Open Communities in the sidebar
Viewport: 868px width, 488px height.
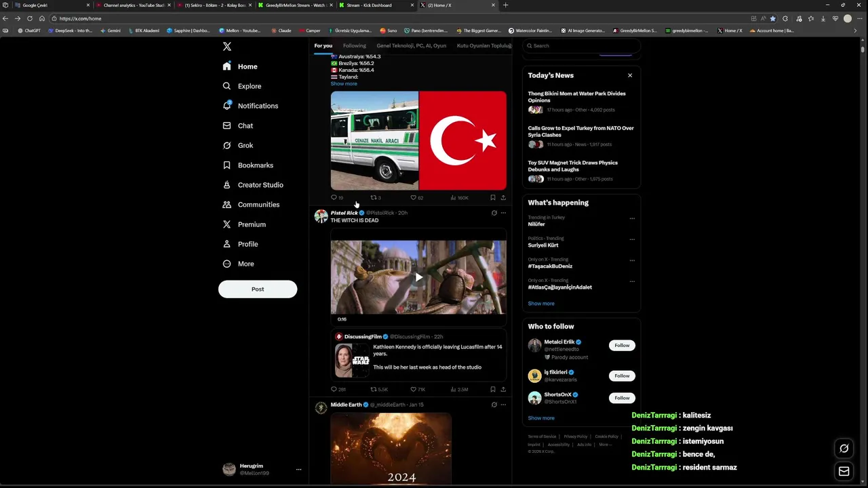(251, 204)
